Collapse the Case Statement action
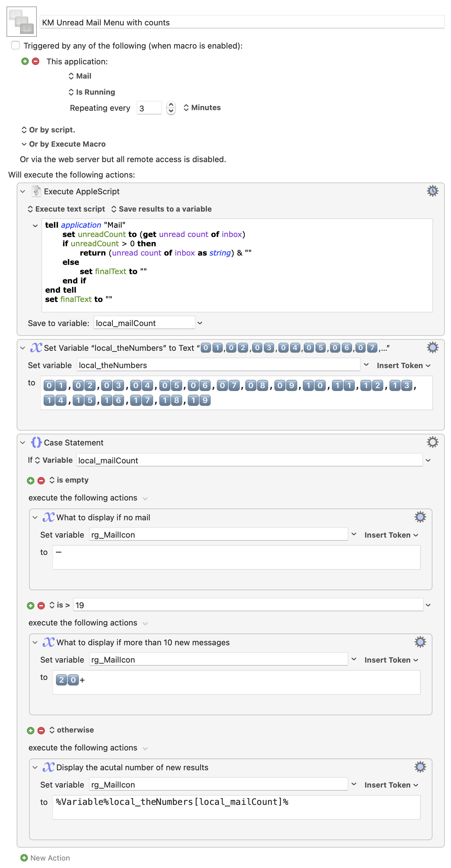 (23, 442)
